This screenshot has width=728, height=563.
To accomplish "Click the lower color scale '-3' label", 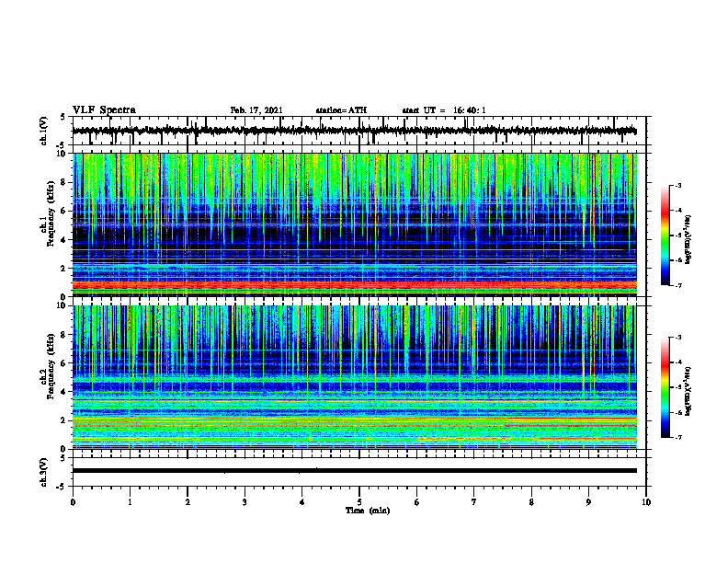I will (677, 338).
